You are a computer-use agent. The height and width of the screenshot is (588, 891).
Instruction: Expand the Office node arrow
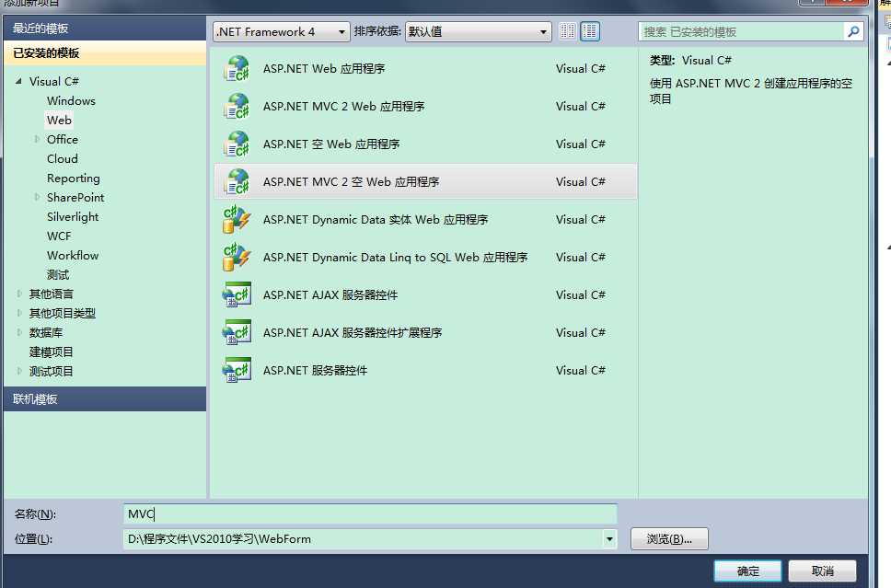coord(37,139)
